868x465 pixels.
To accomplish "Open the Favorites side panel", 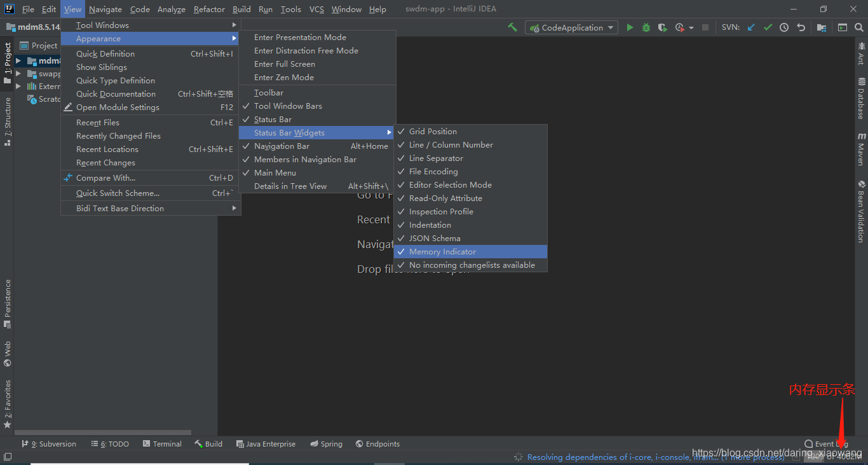I will (8, 404).
